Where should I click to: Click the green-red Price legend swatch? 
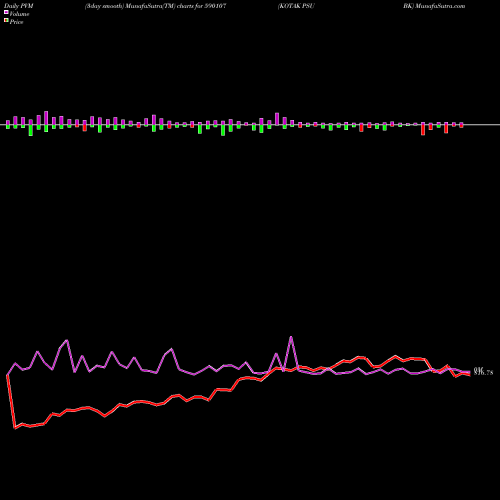[6, 20]
